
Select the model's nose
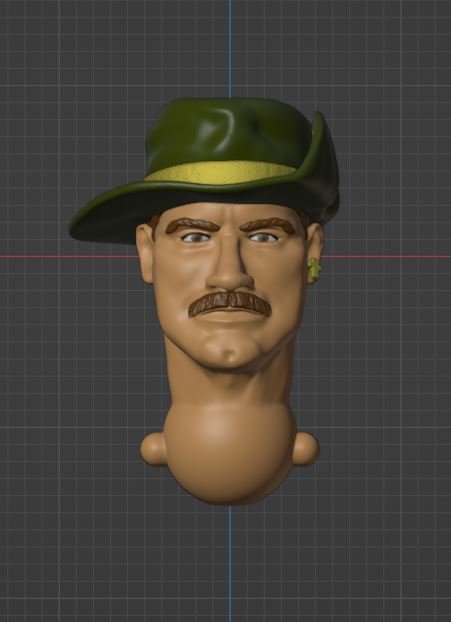230,270
